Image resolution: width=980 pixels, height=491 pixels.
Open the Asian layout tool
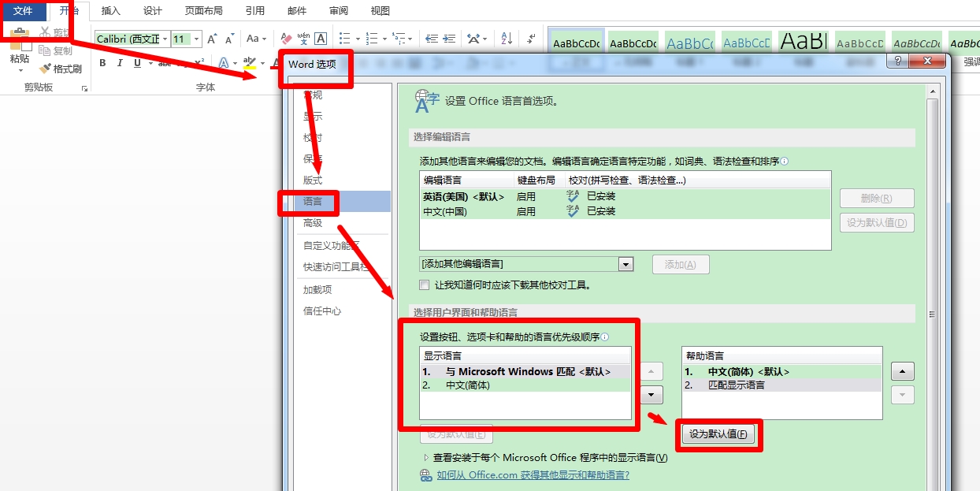pyautogui.click(x=474, y=39)
